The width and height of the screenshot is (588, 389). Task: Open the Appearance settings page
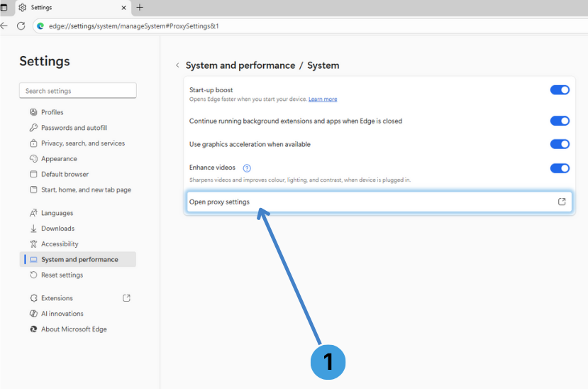77,158
